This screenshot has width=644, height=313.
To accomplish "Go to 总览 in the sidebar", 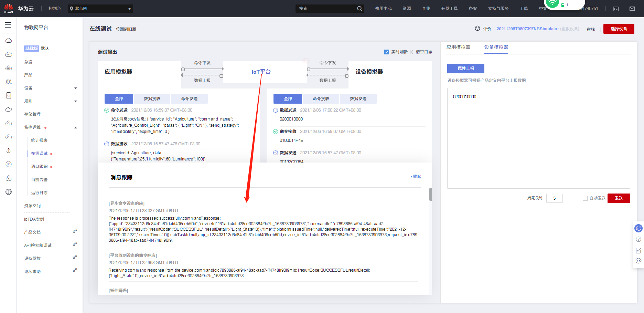I will [28, 62].
